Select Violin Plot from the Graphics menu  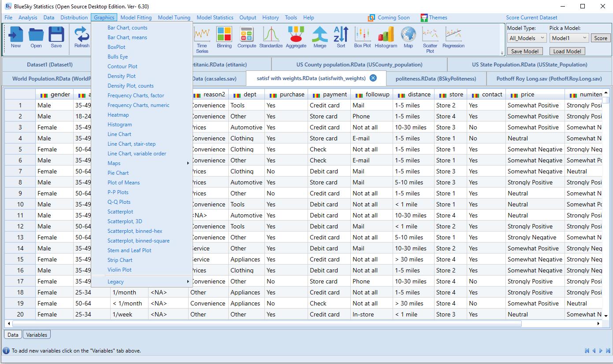tap(119, 269)
